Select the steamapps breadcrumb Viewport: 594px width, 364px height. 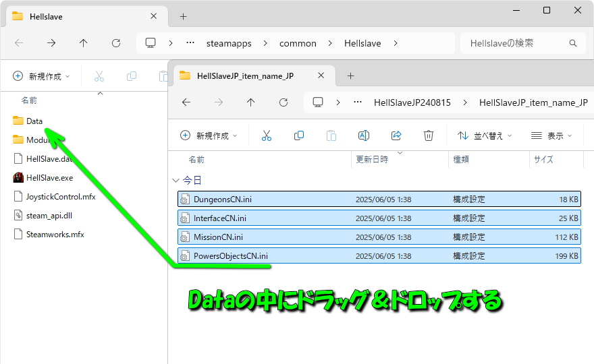(229, 44)
